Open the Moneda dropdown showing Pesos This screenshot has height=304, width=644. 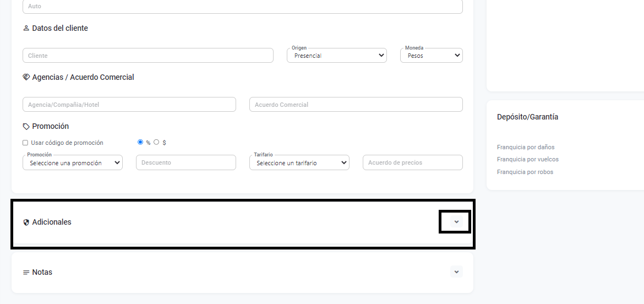pos(431,56)
